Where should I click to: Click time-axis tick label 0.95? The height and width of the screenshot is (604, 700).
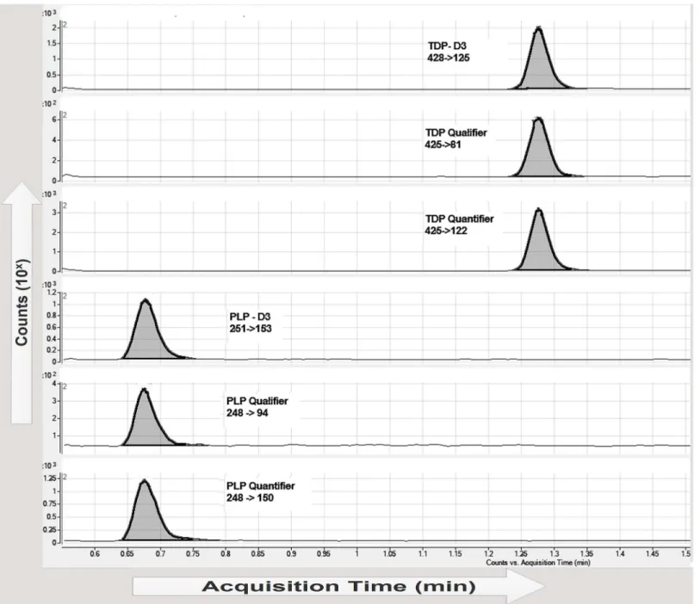click(x=324, y=553)
